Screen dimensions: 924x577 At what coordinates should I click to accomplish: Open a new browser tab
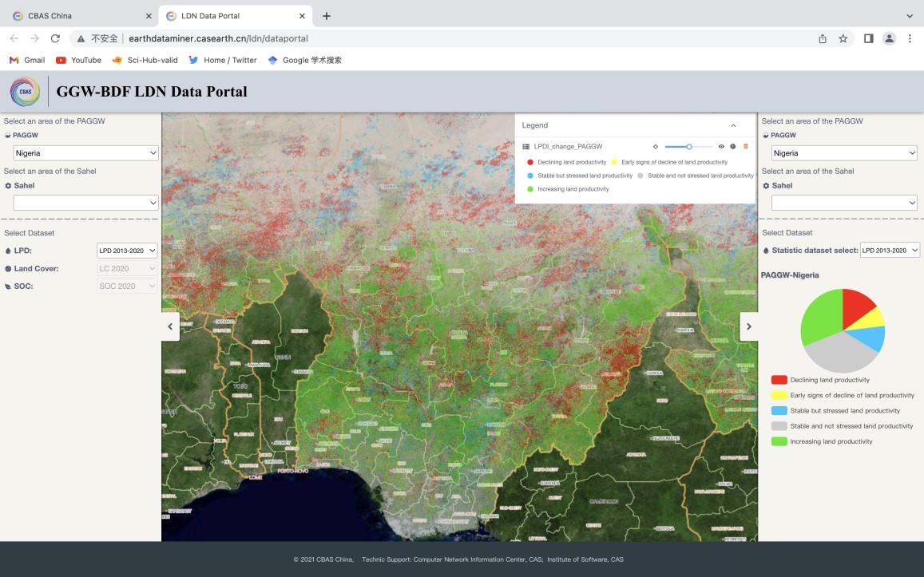click(326, 16)
